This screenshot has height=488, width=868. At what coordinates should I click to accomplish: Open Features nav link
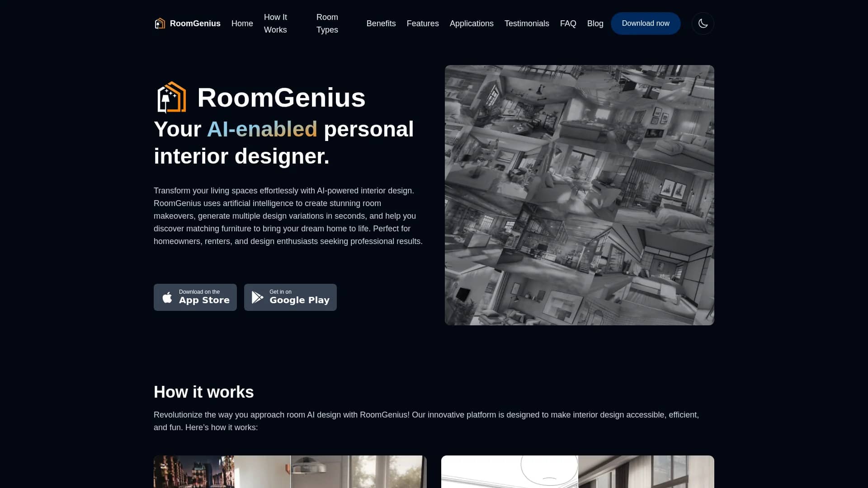pyautogui.click(x=423, y=23)
